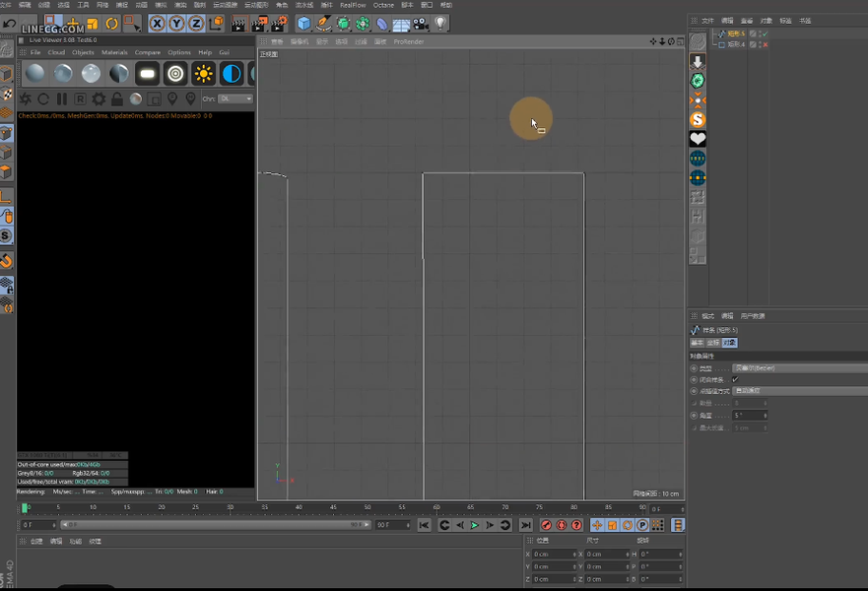The image size is (868, 591).
Task: Select the Rotate tool
Action: point(111,24)
